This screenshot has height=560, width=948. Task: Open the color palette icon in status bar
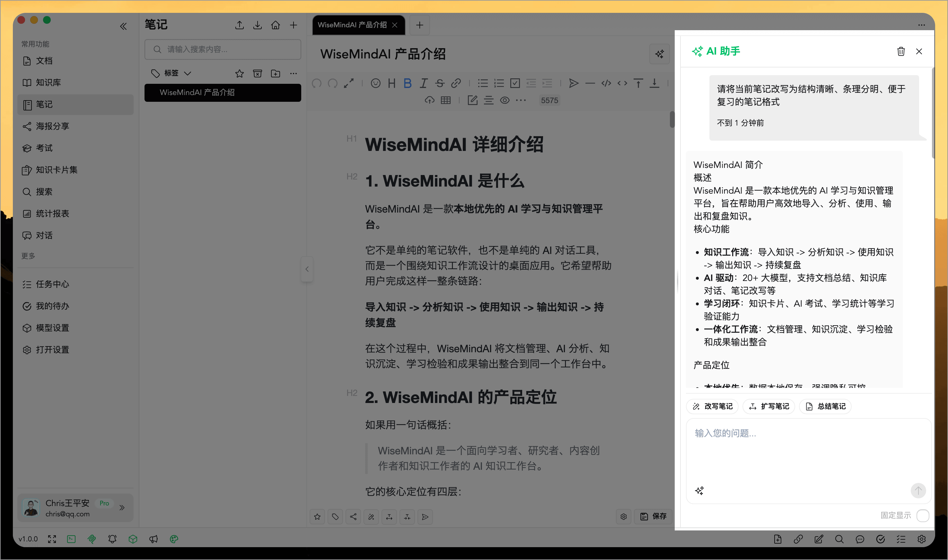coord(174,539)
